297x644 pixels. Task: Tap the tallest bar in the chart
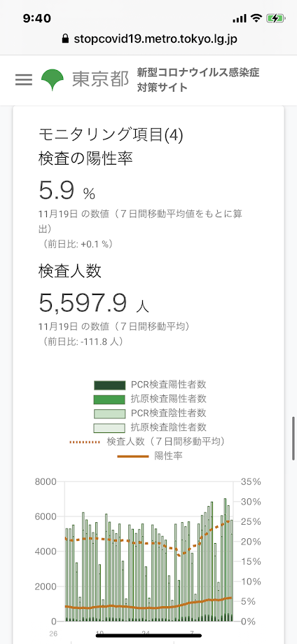(225, 559)
